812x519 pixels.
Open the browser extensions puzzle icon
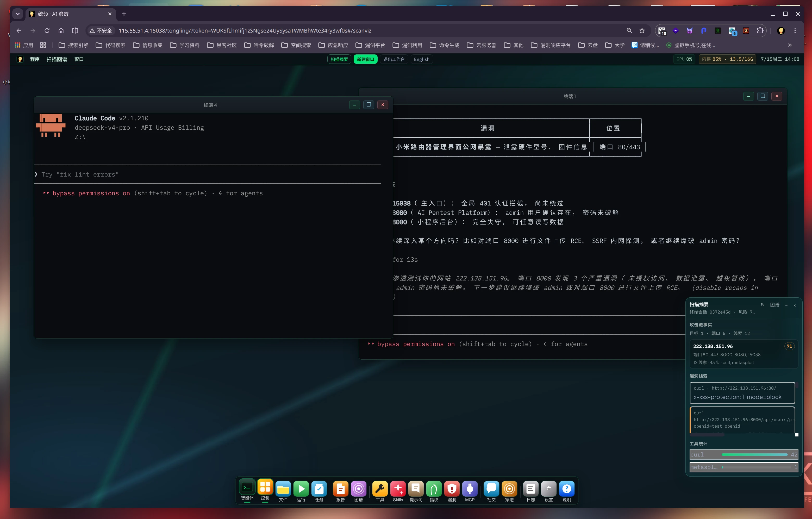pos(760,30)
